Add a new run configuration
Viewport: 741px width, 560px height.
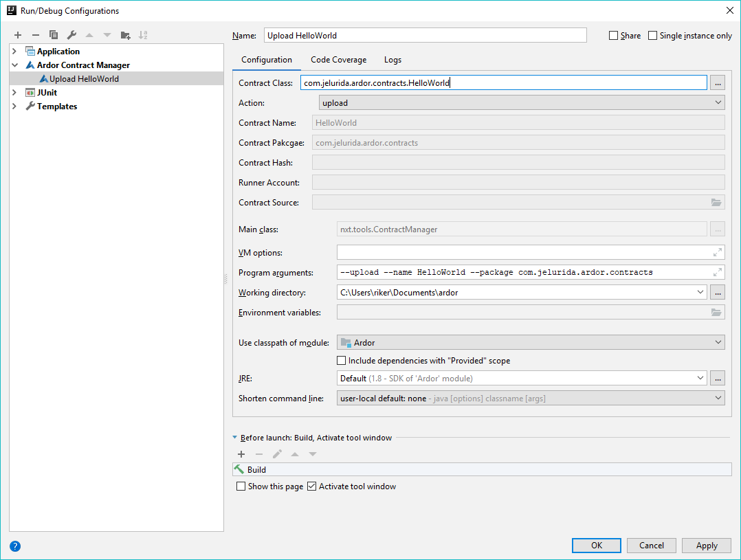pos(17,34)
